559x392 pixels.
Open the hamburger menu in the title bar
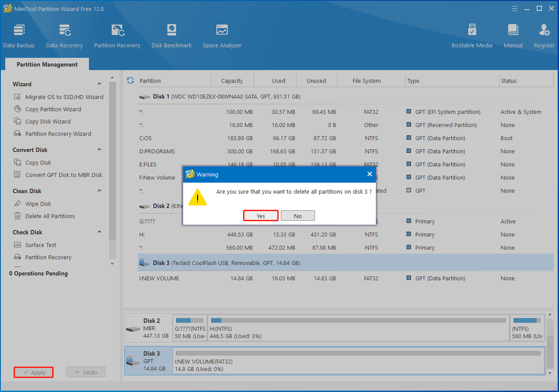[x=514, y=8]
